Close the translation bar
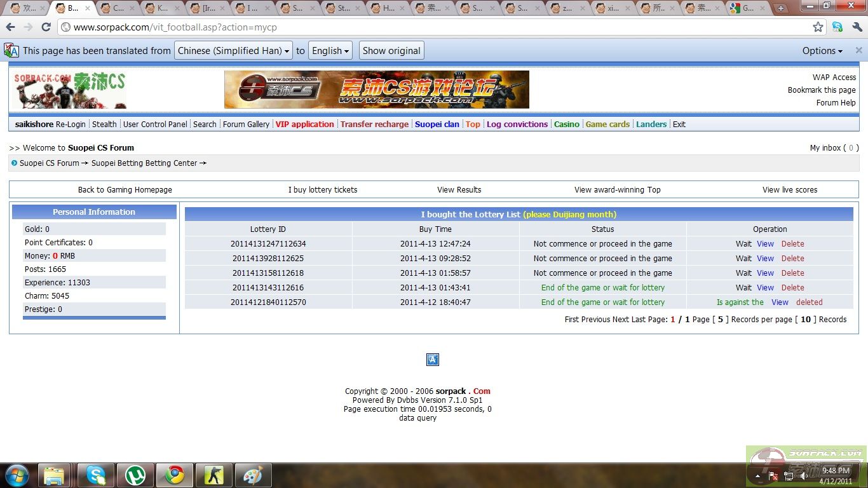This screenshot has width=868, height=488. pos(858,50)
